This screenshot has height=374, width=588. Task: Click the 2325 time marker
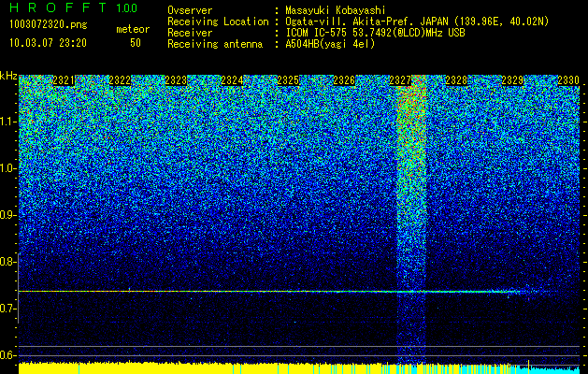click(x=288, y=80)
